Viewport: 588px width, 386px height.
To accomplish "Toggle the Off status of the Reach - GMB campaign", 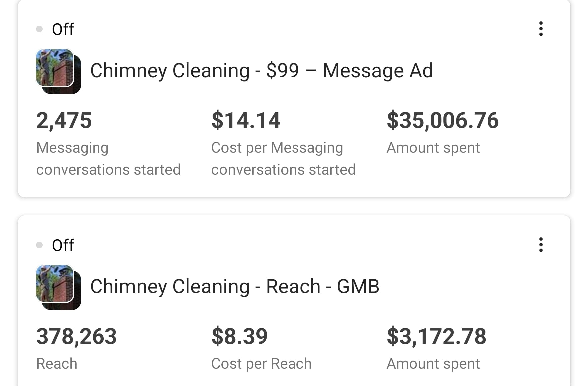I will (63, 245).
